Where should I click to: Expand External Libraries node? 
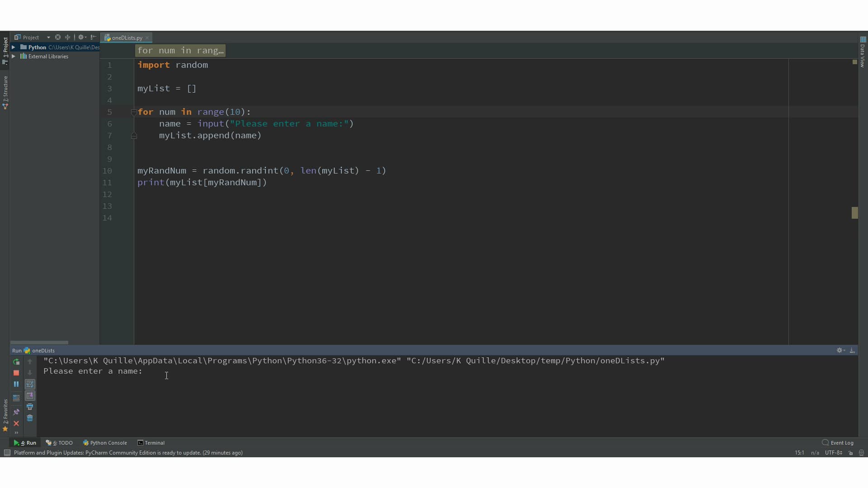click(x=13, y=56)
